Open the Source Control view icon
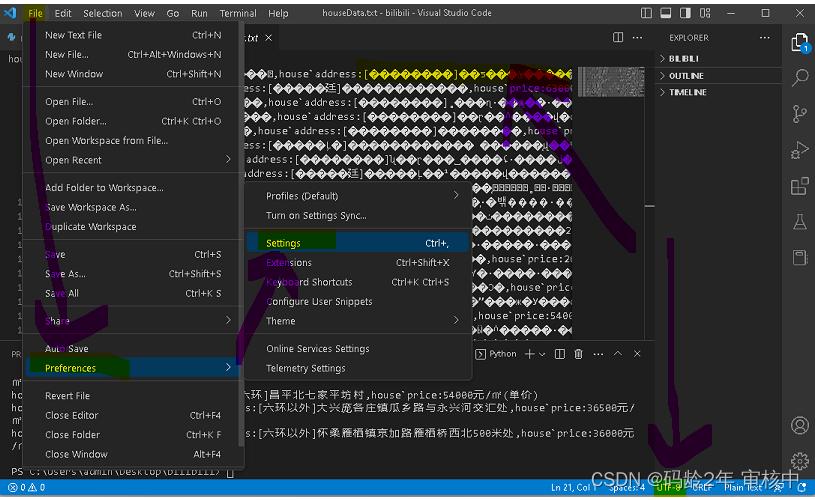Viewport: 815px width, 500px height. [799, 114]
